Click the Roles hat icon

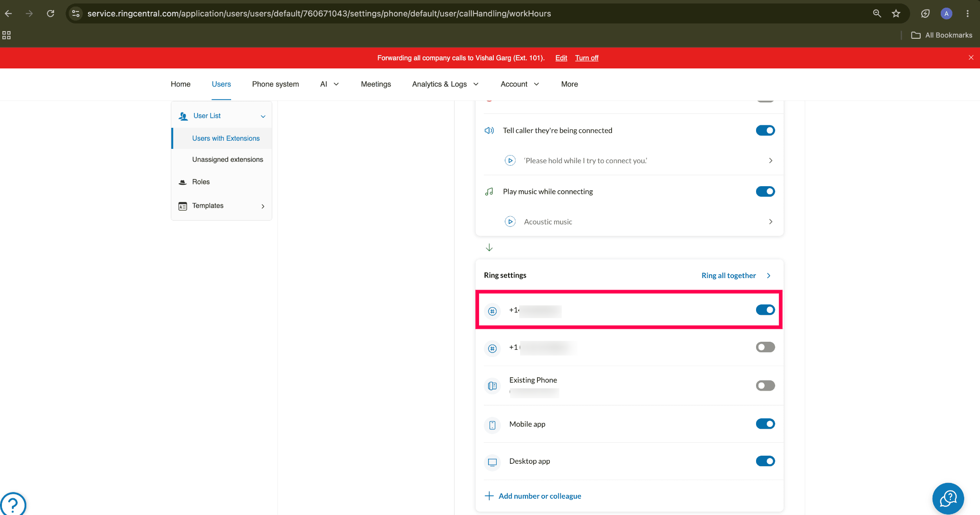coord(182,182)
